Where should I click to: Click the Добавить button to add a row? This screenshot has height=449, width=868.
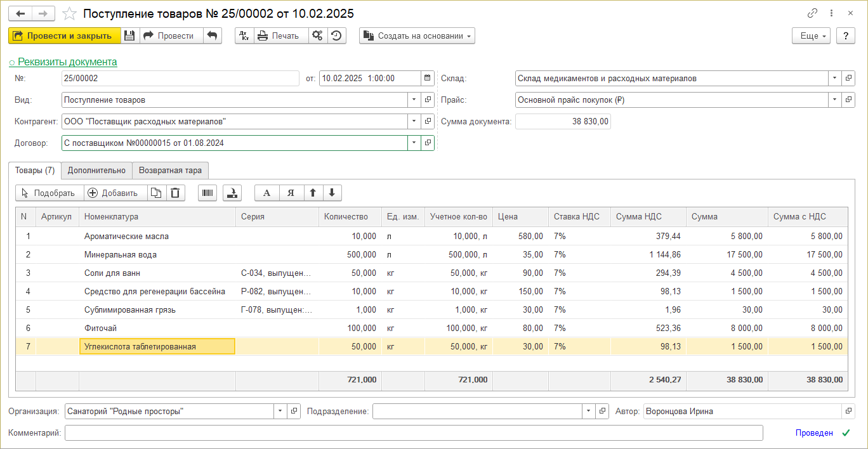click(x=113, y=193)
